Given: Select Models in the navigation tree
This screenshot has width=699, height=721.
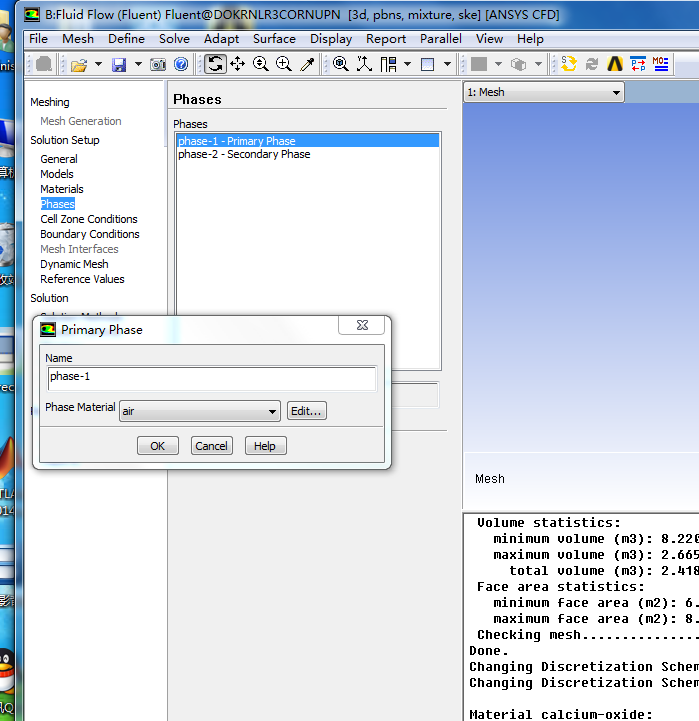Looking at the screenshot, I should [x=57, y=174].
